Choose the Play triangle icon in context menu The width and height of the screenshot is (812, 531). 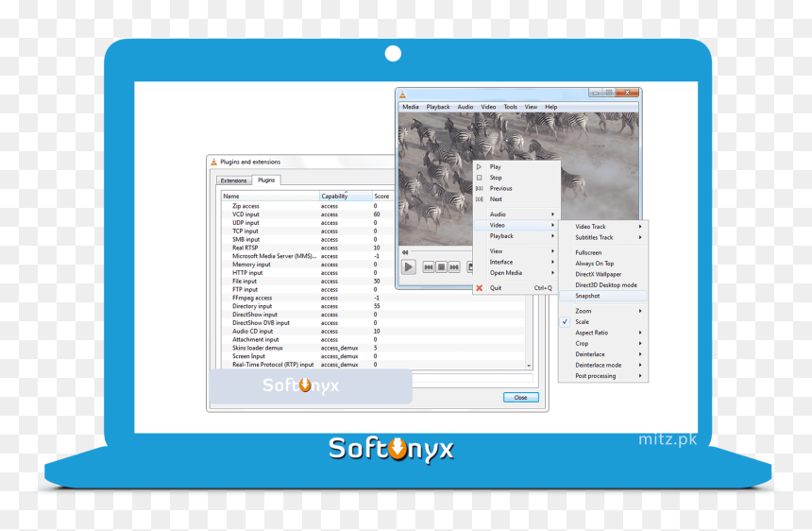(480, 167)
